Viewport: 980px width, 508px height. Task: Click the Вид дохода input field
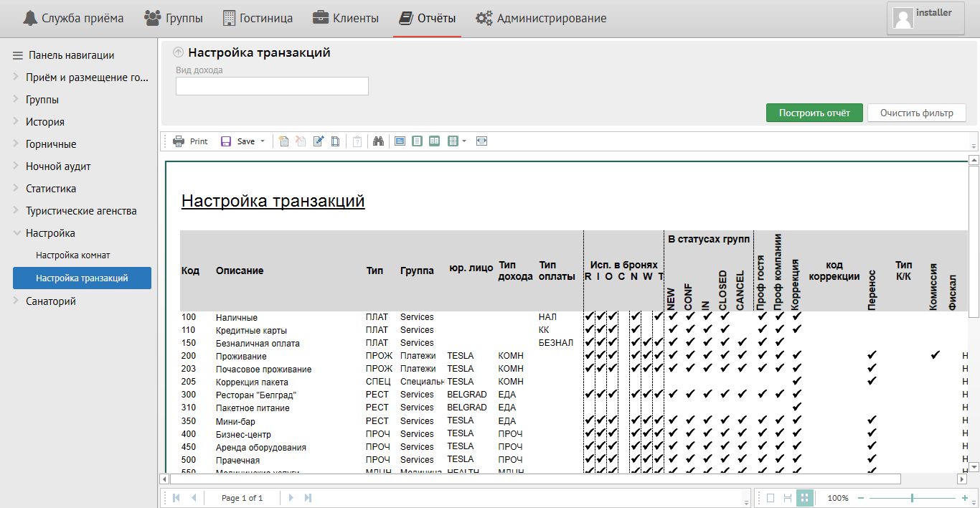tap(272, 86)
